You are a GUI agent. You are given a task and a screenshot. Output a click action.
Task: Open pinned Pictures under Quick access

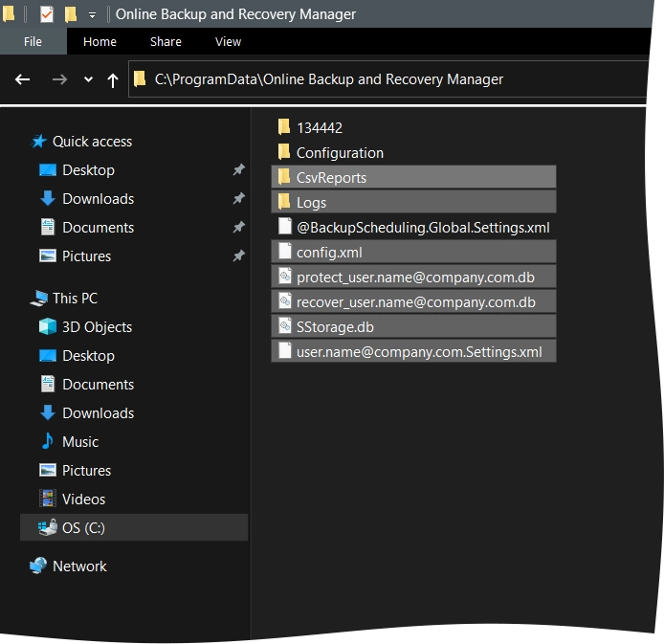click(x=86, y=256)
